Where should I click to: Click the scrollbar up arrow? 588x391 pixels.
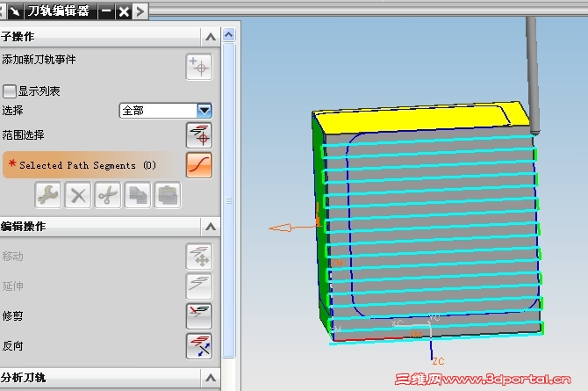tap(229, 35)
